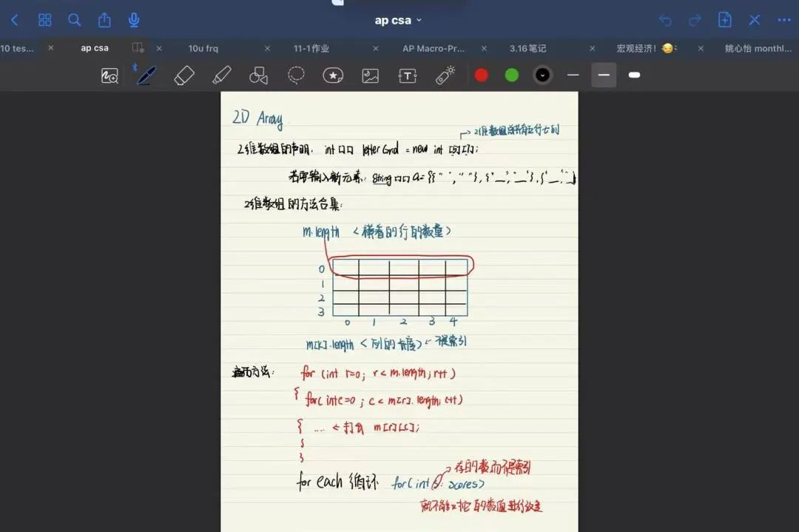
Task: Switch to the 10u frq tab
Action: 203,48
